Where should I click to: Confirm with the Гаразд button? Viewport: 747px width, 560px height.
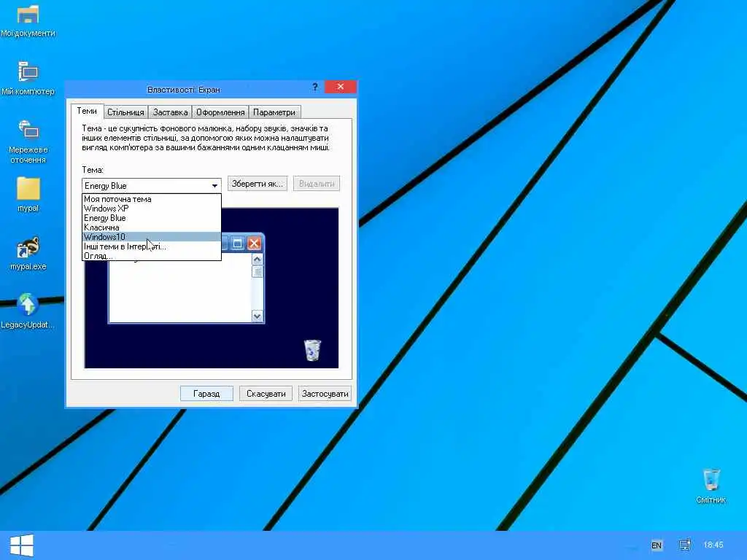coord(206,394)
